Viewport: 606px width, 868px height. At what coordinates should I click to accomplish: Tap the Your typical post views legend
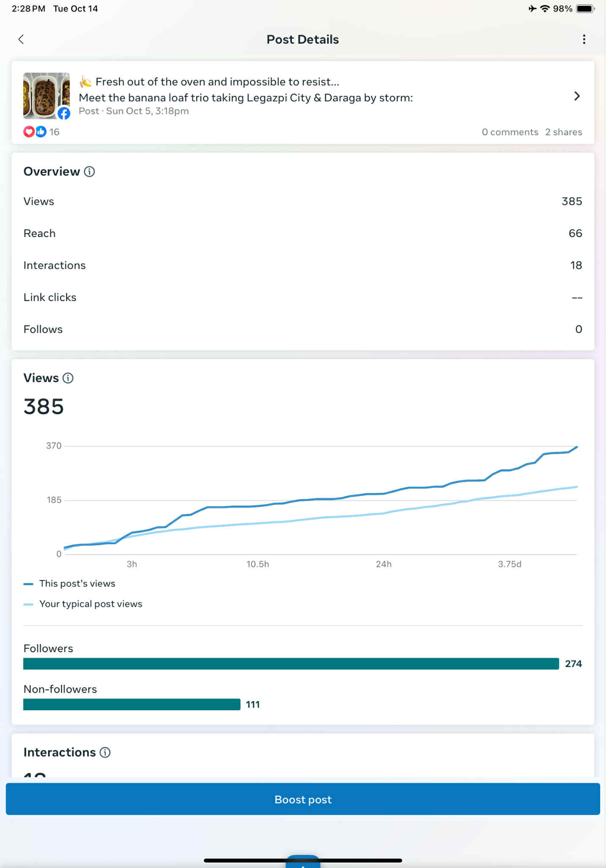click(x=90, y=604)
